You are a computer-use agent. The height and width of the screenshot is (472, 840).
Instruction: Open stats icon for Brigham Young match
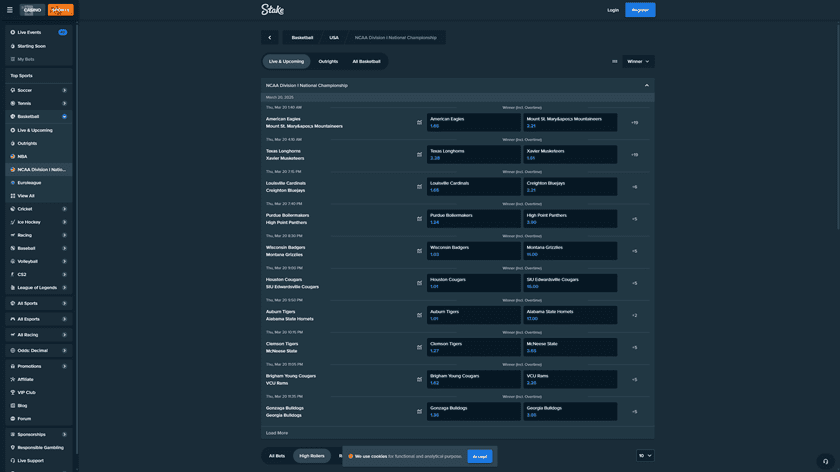pos(419,380)
